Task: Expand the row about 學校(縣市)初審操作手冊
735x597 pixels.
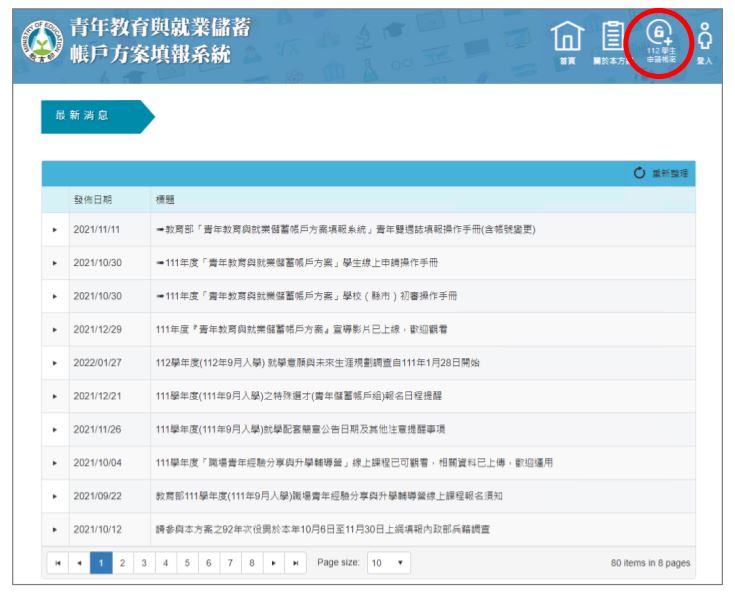Action: [x=55, y=296]
